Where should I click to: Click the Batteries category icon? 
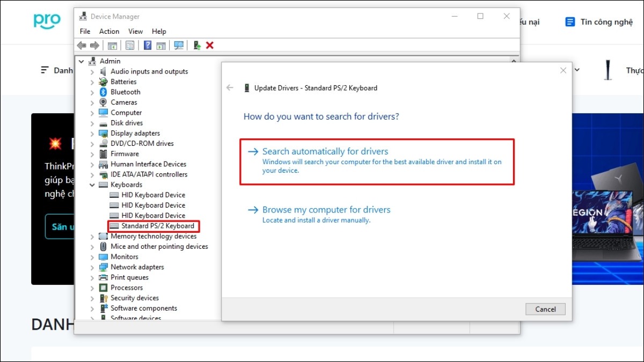[104, 82]
